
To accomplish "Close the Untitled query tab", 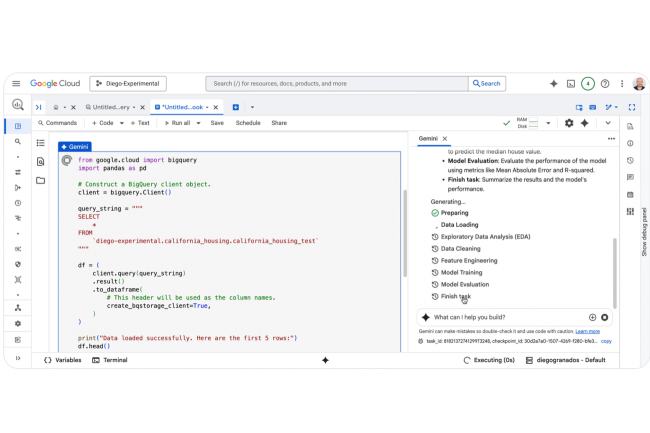I will (x=142, y=107).
